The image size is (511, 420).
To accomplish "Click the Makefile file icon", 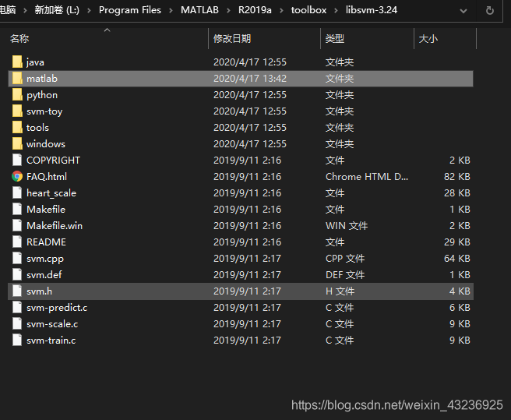I will [x=17, y=209].
